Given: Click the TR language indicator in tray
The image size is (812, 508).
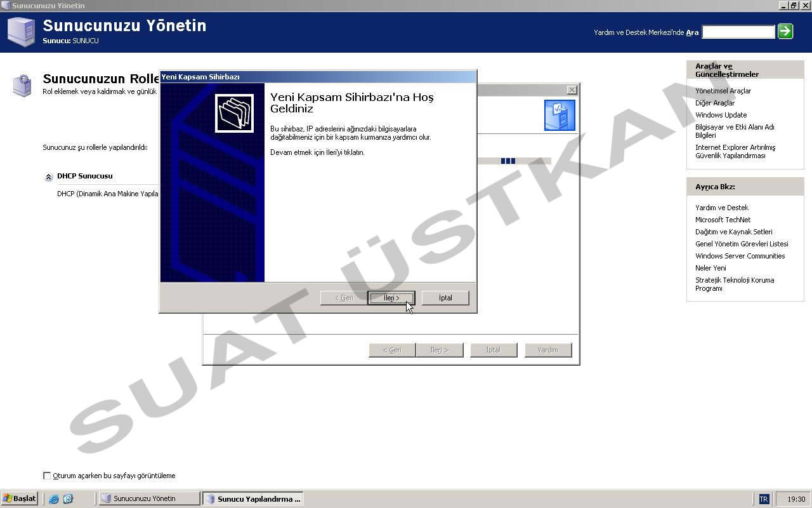Looking at the screenshot, I should 764,499.
